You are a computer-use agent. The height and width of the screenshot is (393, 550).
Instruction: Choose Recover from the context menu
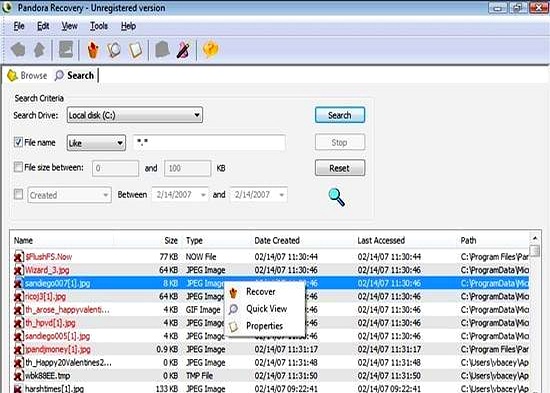point(260,292)
